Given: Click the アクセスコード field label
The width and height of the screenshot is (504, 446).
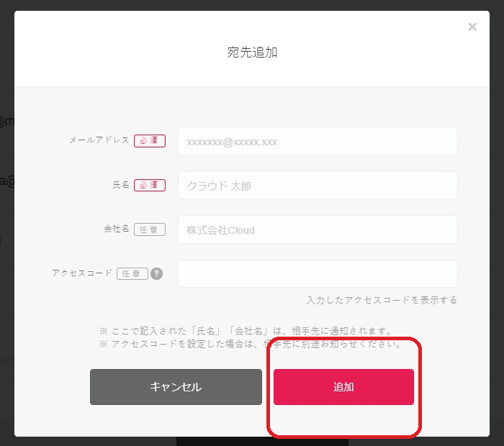Looking at the screenshot, I should pyautogui.click(x=82, y=273).
